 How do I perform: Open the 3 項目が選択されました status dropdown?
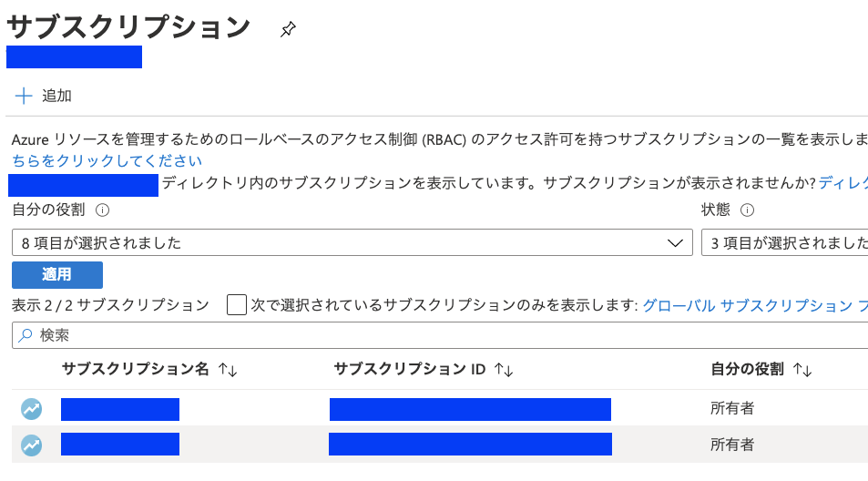pyautogui.click(x=784, y=242)
